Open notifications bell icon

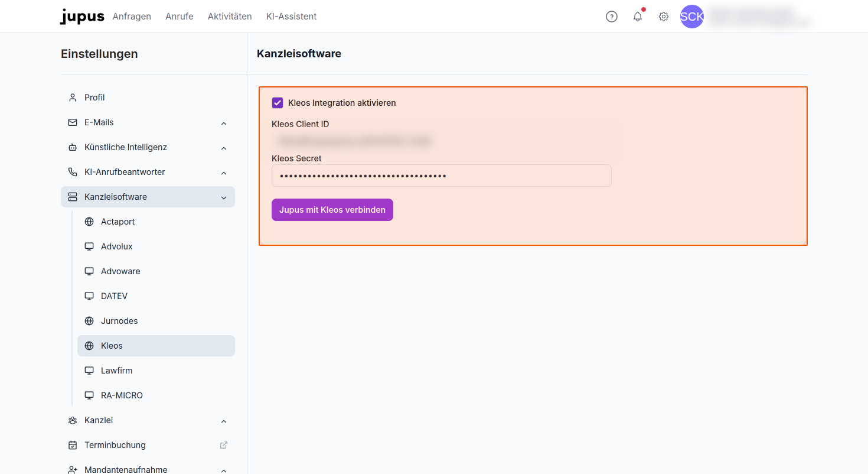[x=638, y=17]
